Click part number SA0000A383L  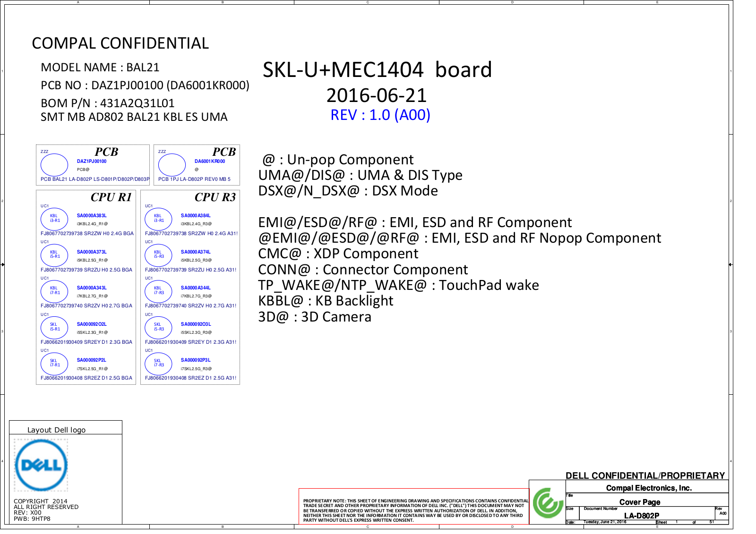coord(92,216)
